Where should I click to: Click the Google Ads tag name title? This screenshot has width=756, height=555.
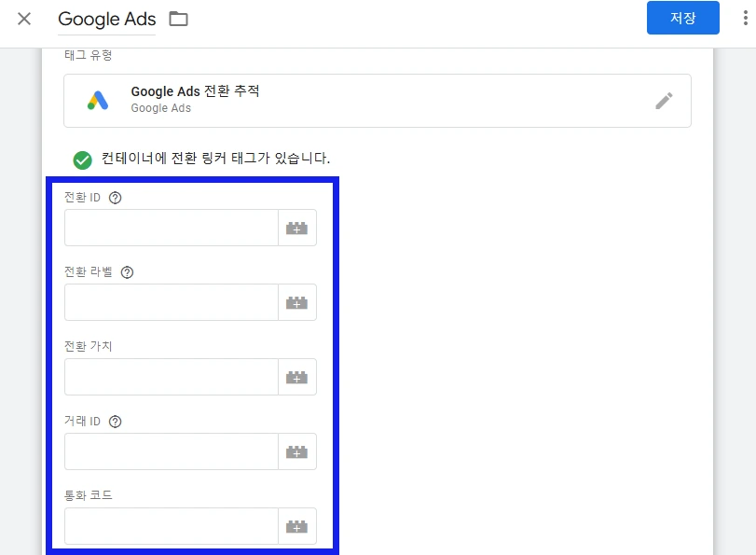[106, 20]
